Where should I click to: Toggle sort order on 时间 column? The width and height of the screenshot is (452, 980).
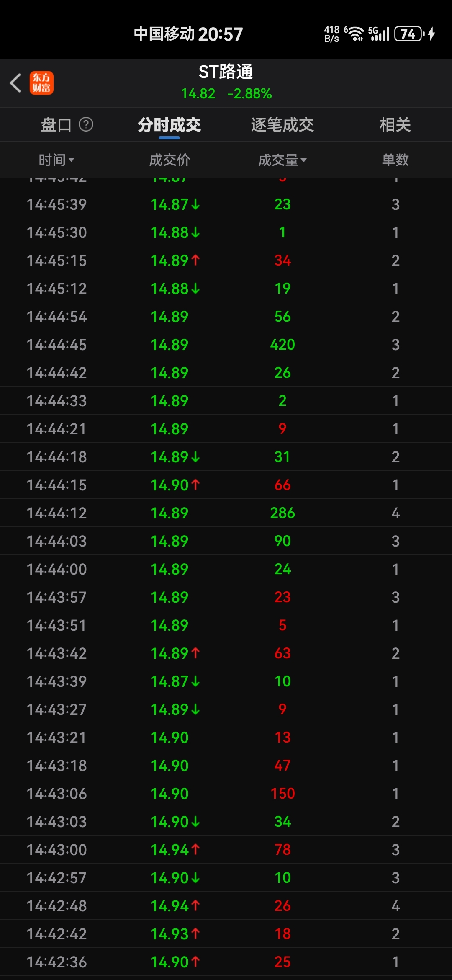(56, 160)
